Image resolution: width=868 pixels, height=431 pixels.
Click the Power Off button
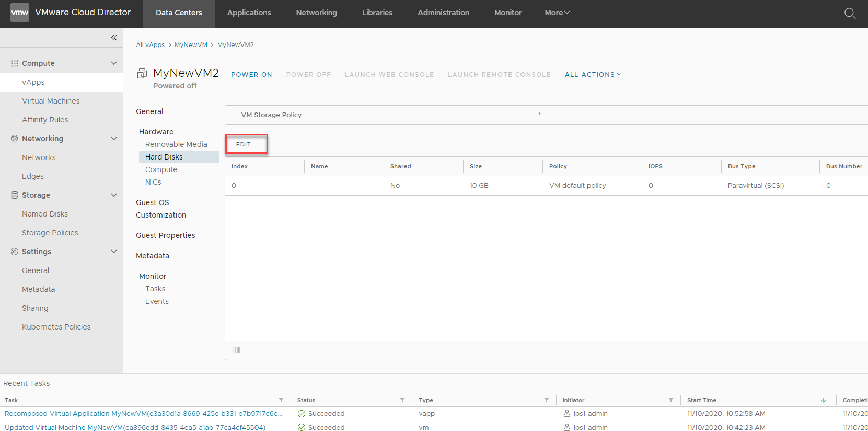coord(308,75)
